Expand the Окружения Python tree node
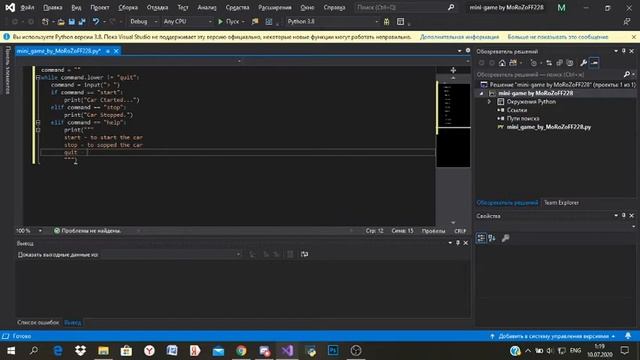Viewport: 640px width, 360px height. tap(489, 102)
